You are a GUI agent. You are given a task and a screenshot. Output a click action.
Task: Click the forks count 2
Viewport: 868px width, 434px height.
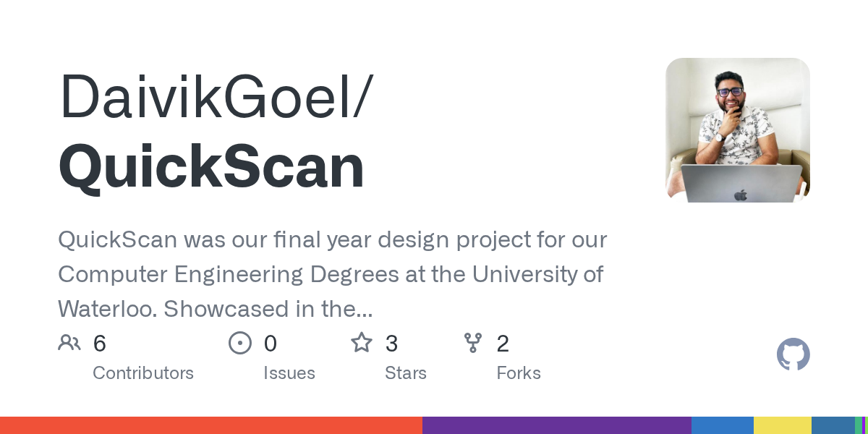[x=503, y=344]
